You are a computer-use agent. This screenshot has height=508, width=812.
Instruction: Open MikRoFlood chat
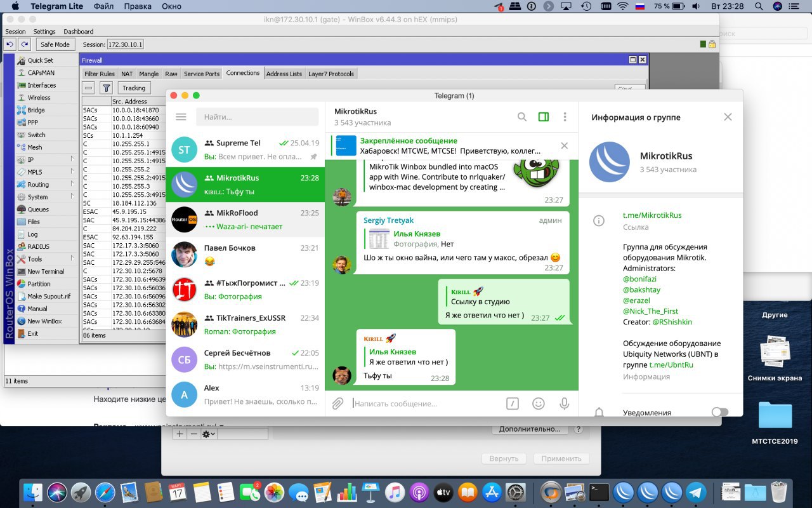[x=245, y=219]
